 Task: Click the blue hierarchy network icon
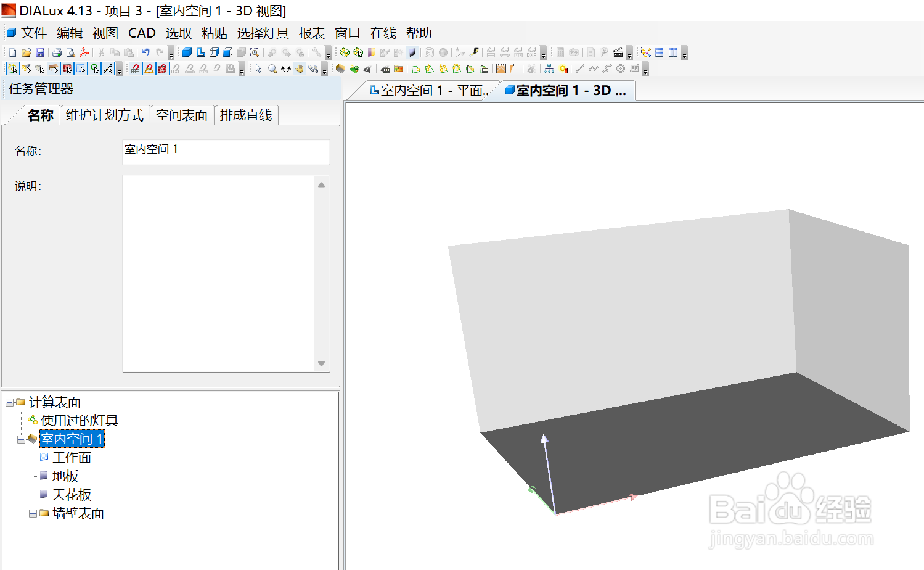click(x=549, y=68)
